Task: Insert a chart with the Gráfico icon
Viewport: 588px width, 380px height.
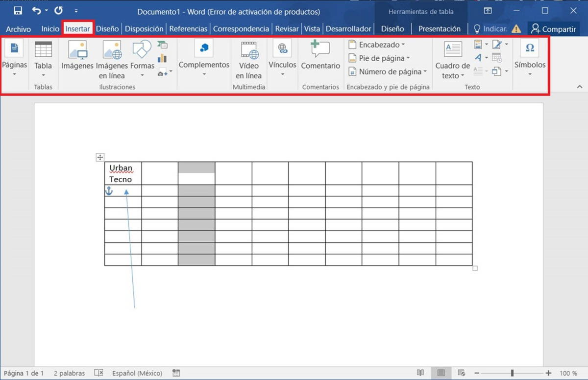Action: [x=163, y=58]
